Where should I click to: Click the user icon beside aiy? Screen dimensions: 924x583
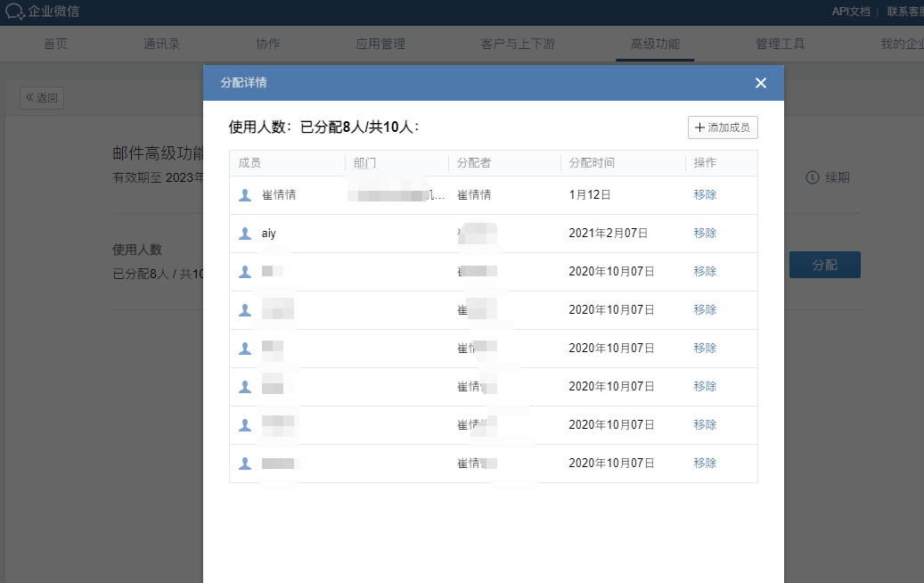coord(244,232)
